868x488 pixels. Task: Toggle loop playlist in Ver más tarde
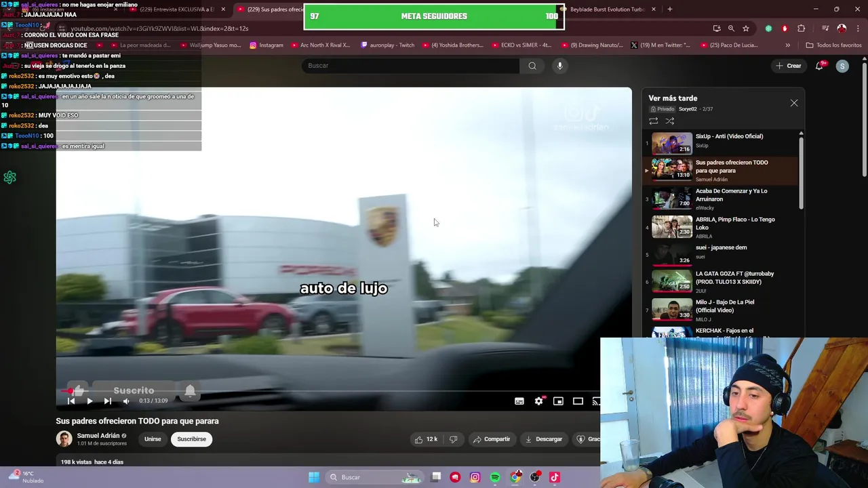(654, 121)
